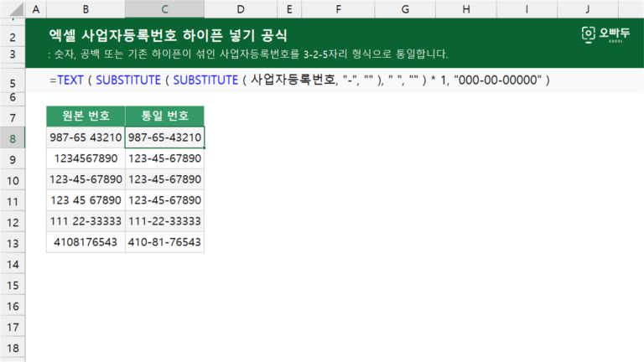Select column A header
Screen dimensions: 644x362
36,9
